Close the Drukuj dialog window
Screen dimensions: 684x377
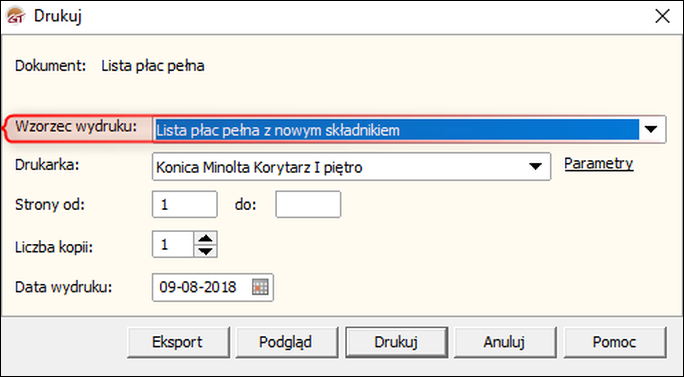[x=663, y=16]
